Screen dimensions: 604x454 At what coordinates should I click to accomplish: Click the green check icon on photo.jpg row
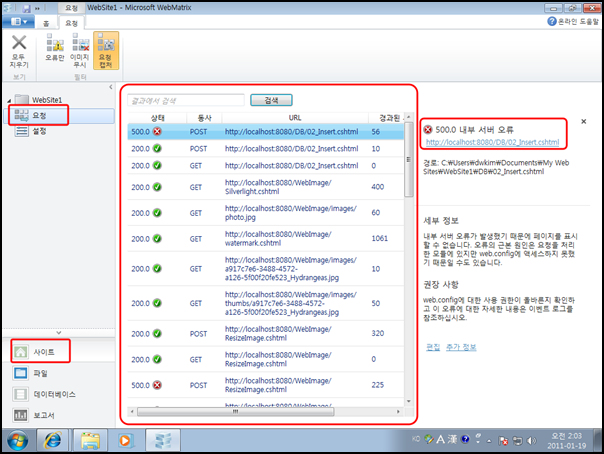tap(157, 213)
